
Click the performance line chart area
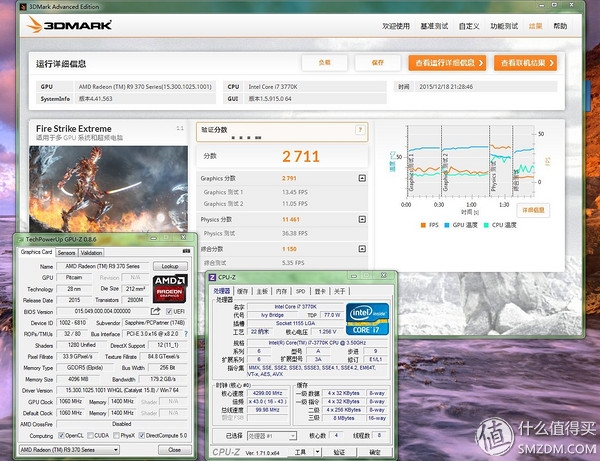tap(470, 161)
